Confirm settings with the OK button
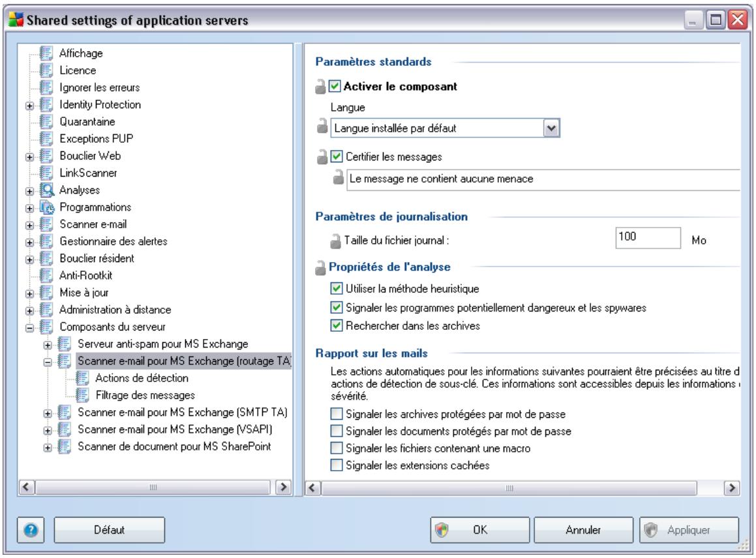The image size is (756, 558). point(479,530)
